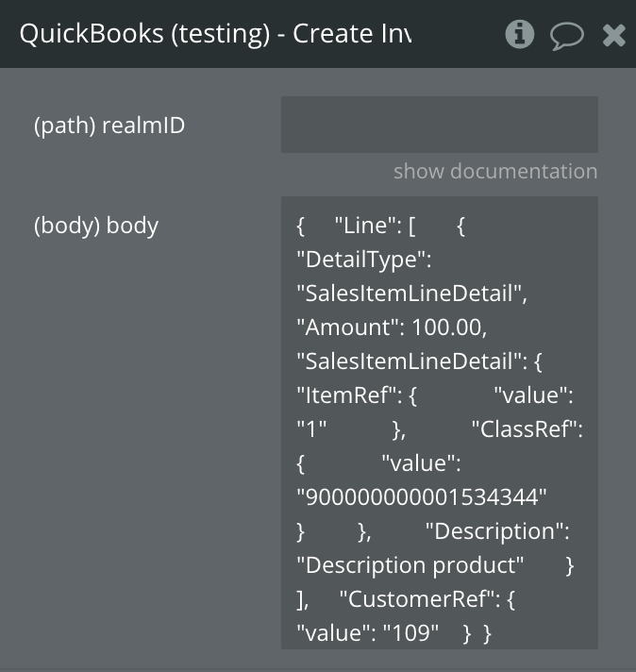Click "SalesItemLineDetail" detail type value
Viewport: 636px width, 672px height.
click(411, 293)
